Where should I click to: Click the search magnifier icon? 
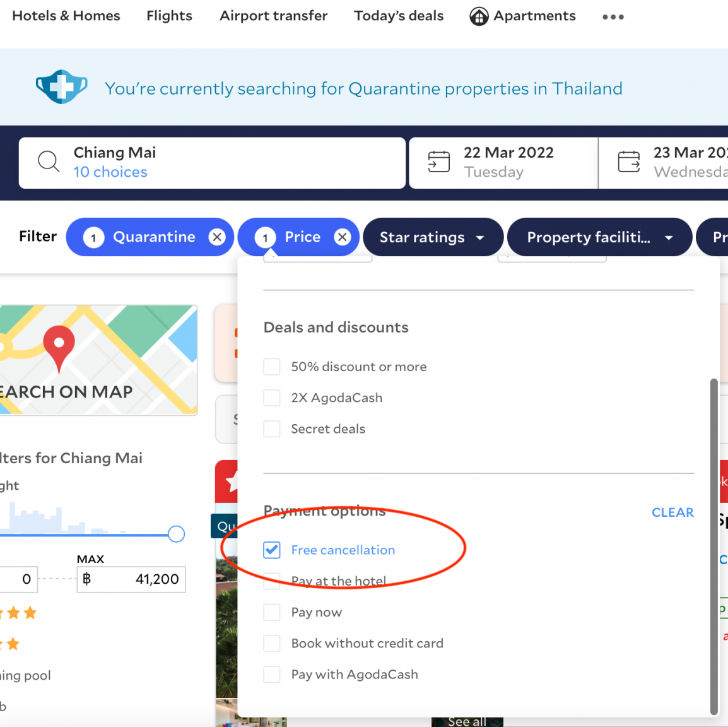pyautogui.click(x=49, y=162)
